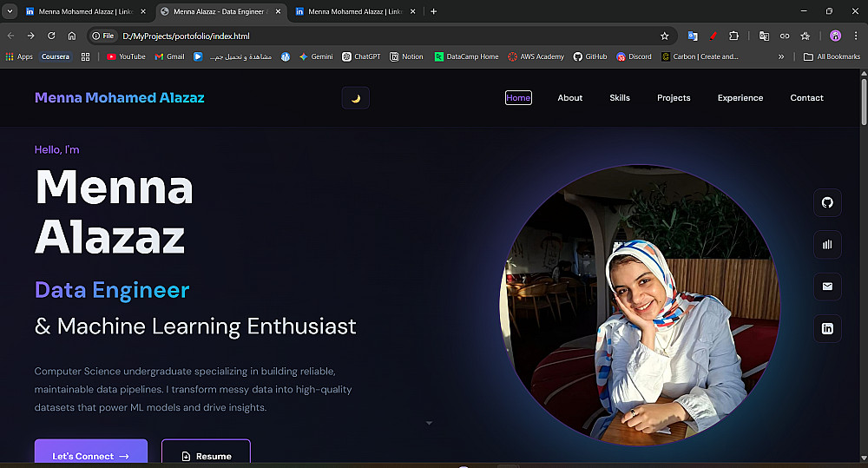Screen dimensions: 868x468
Task: Open the DataCamp Home bookmark
Action: (467, 56)
